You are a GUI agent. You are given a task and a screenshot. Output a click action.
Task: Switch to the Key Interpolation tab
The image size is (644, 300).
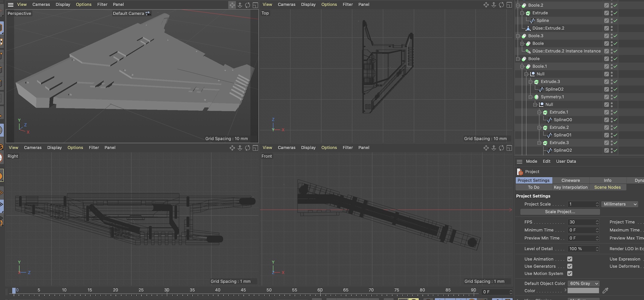point(571,187)
